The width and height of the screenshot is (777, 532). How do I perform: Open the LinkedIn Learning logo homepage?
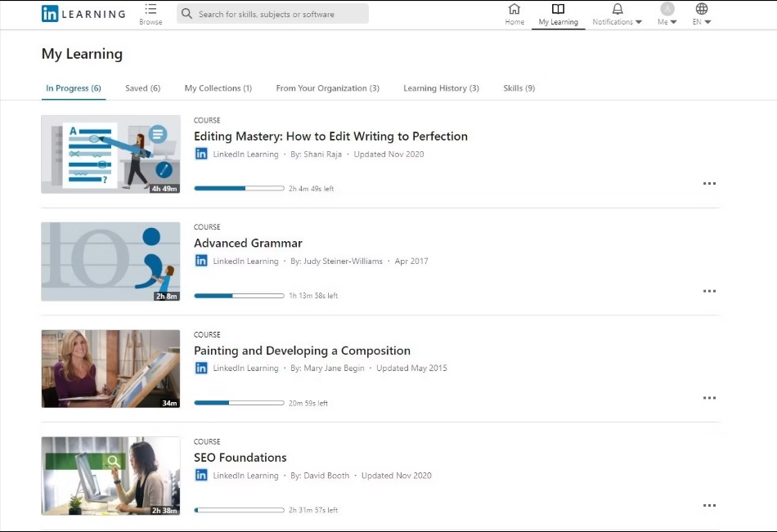[83, 14]
